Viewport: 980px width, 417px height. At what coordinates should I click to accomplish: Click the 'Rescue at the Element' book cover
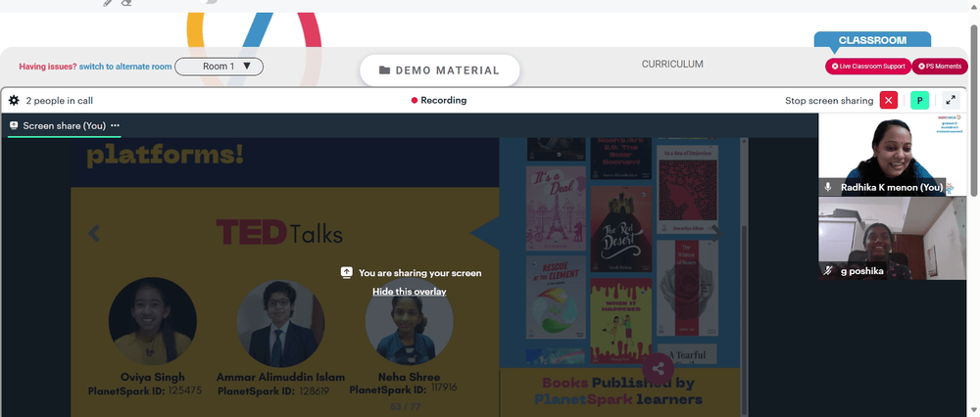(557, 298)
